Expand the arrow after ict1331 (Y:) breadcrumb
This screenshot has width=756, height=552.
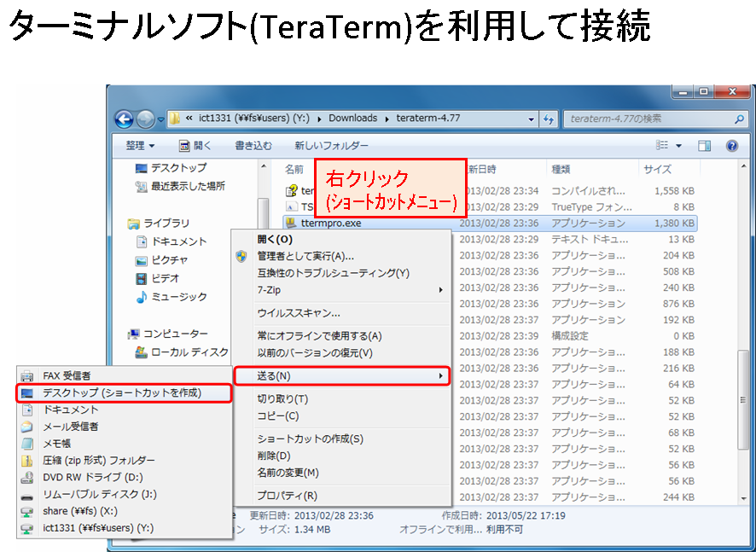tap(319, 119)
